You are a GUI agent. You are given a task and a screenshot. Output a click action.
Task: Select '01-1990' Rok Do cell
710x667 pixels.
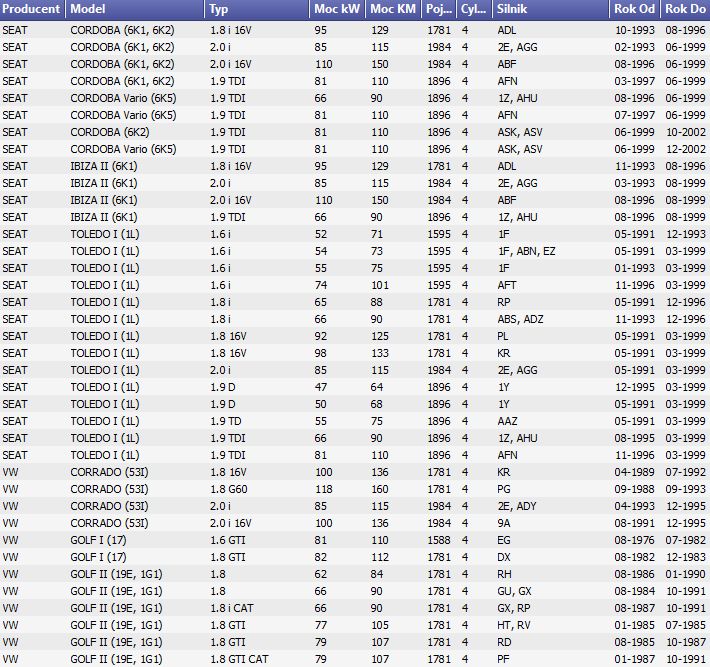685,574
